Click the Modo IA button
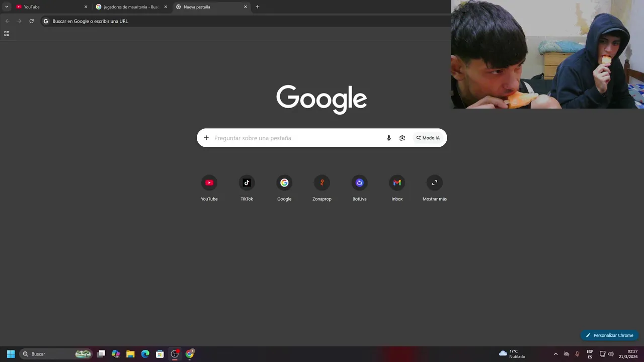The height and width of the screenshot is (362, 644). pos(428,138)
